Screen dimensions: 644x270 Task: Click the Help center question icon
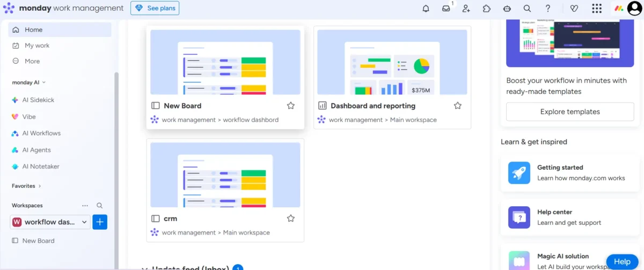(x=519, y=217)
